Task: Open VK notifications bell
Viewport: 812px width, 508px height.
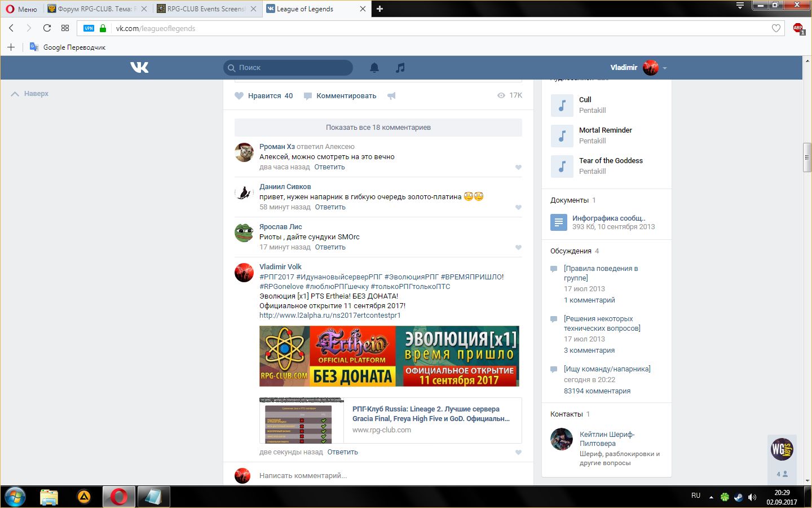Action: (x=374, y=68)
